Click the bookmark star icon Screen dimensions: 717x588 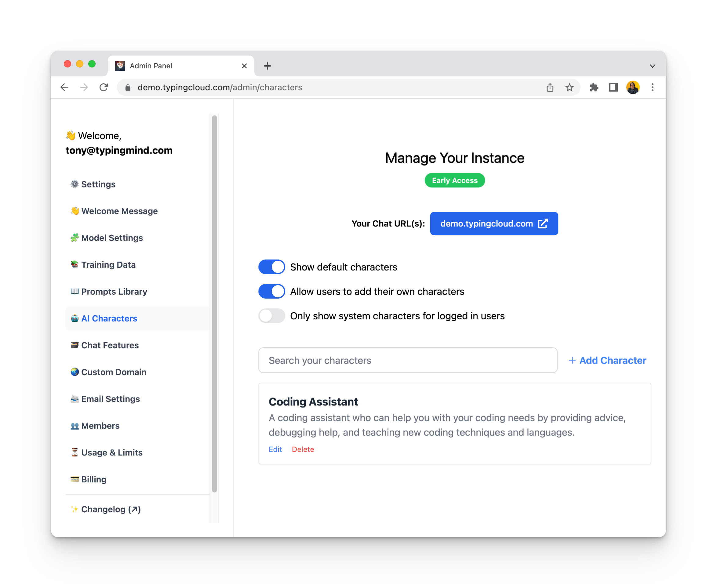tap(569, 87)
